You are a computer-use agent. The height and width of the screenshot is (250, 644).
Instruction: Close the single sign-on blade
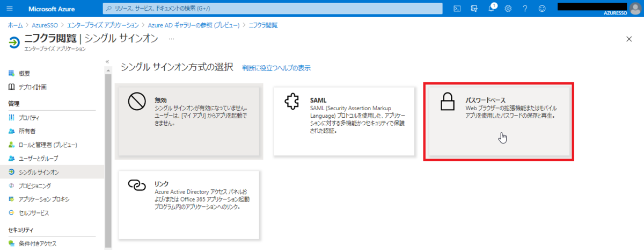(629, 39)
